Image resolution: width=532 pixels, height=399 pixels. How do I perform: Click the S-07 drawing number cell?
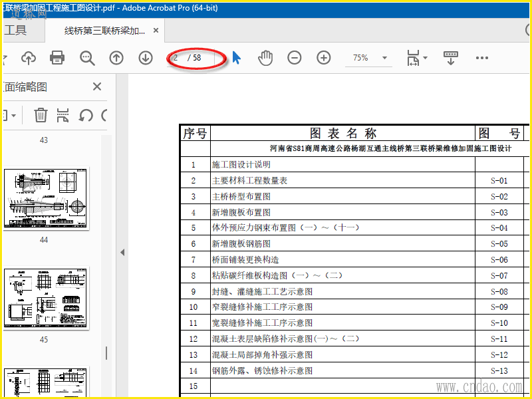point(499,275)
